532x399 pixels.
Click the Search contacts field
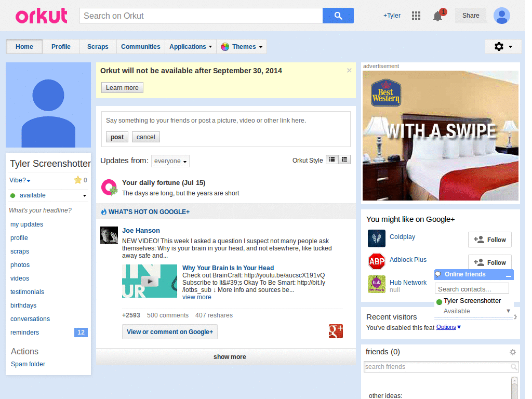[472, 289]
